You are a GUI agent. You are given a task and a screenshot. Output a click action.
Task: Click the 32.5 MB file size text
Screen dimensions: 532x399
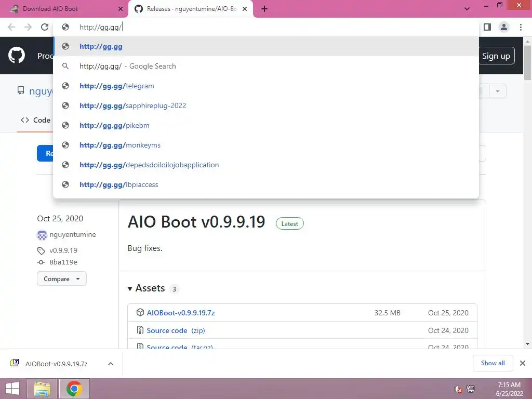point(388,313)
